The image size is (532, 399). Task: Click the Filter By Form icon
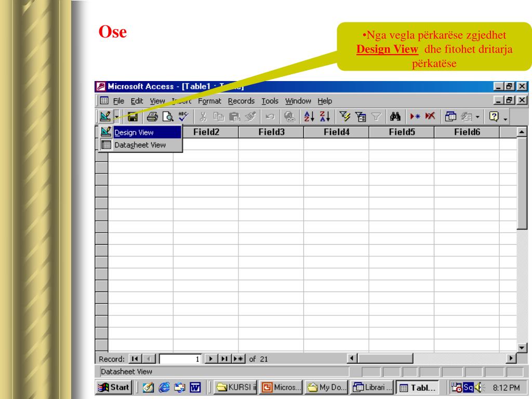pyautogui.click(x=361, y=117)
